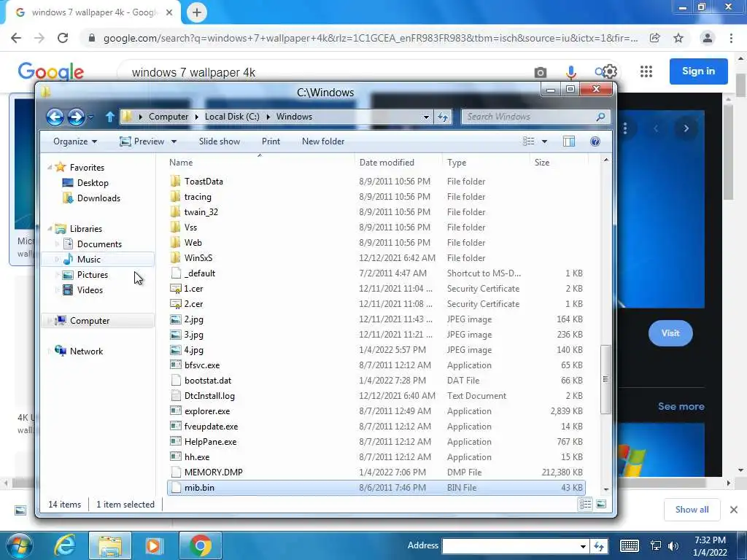Reload the Chrome page

point(63,38)
